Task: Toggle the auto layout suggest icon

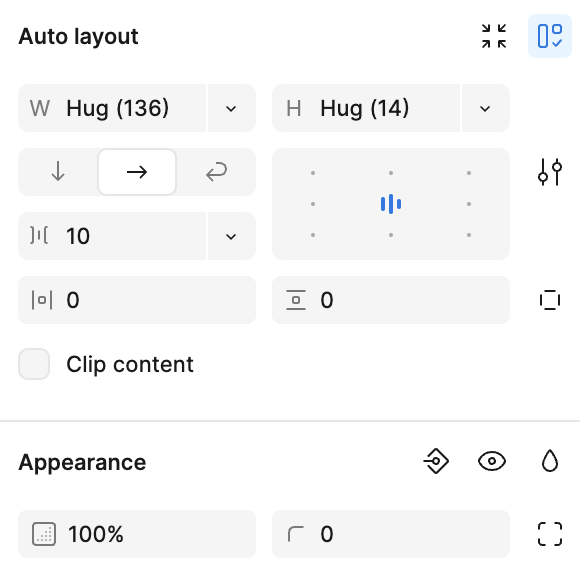Action: coord(549,36)
